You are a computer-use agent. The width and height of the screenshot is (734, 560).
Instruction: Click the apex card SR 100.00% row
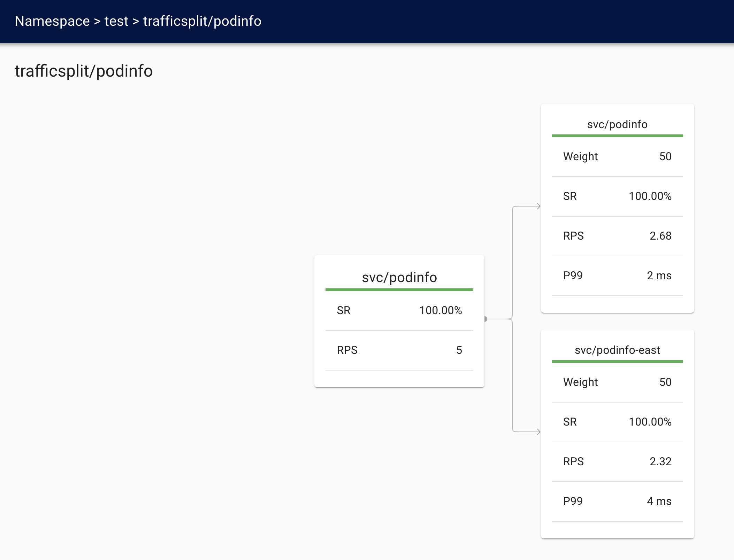tap(399, 310)
